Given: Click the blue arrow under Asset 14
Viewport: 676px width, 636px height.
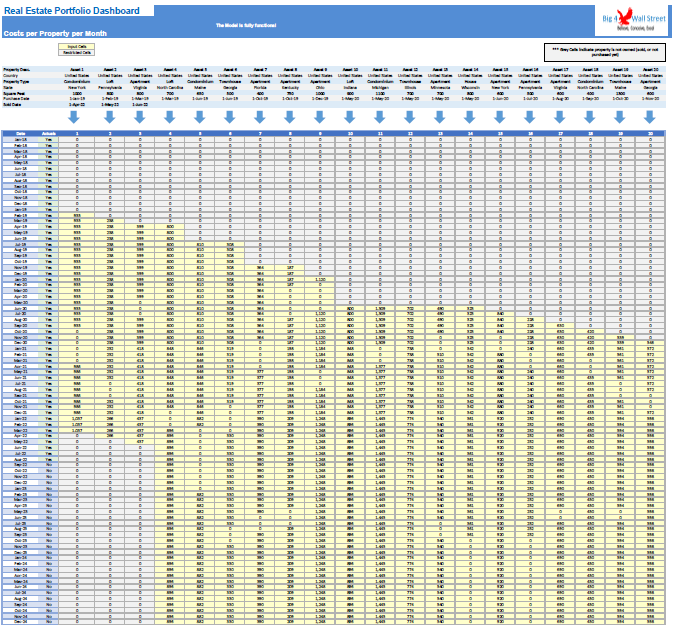Looking at the screenshot, I should point(470,117).
